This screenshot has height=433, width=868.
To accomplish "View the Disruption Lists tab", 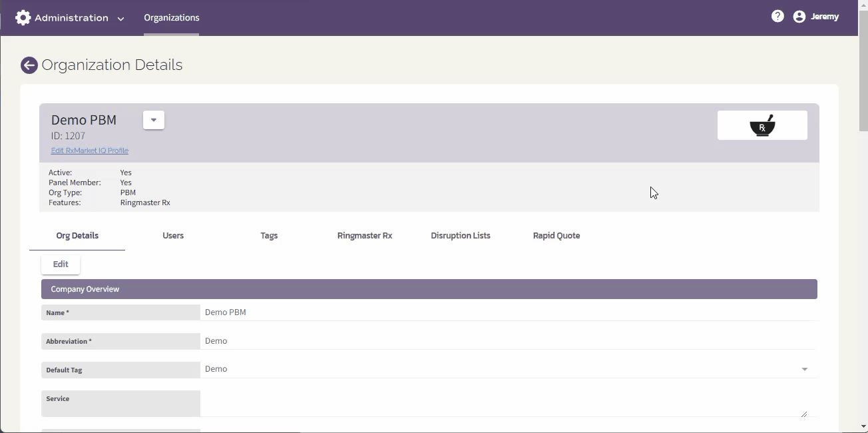I will click(x=461, y=235).
